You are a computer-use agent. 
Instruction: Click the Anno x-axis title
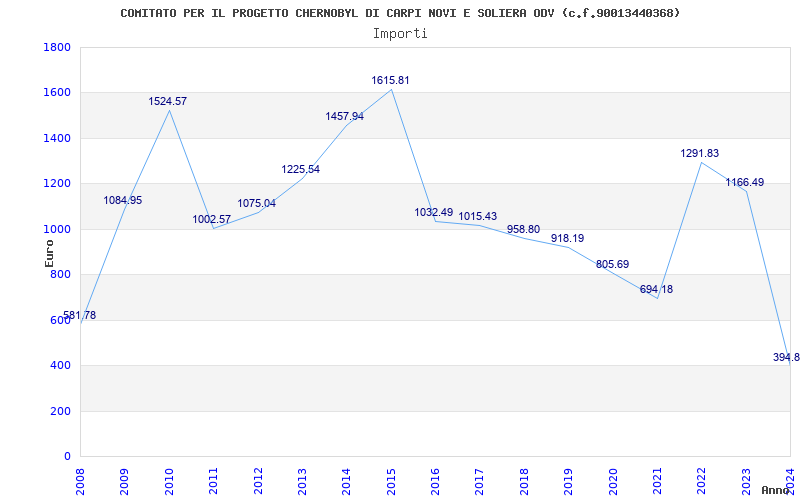(775, 490)
